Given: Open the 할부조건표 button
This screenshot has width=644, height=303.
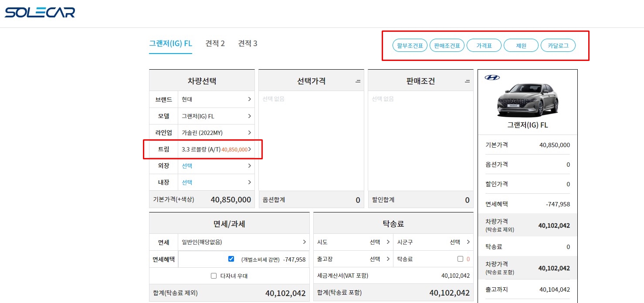Looking at the screenshot, I should tap(410, 45).
